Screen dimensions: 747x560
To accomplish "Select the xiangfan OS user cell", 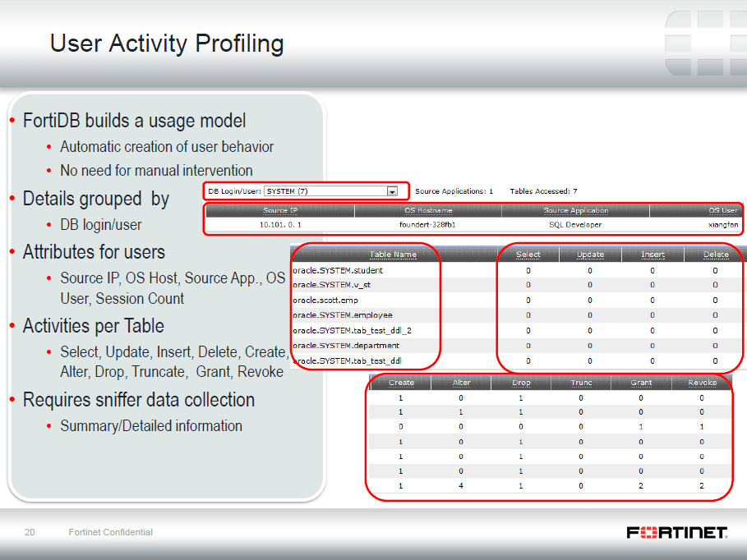I will point(723,224).
